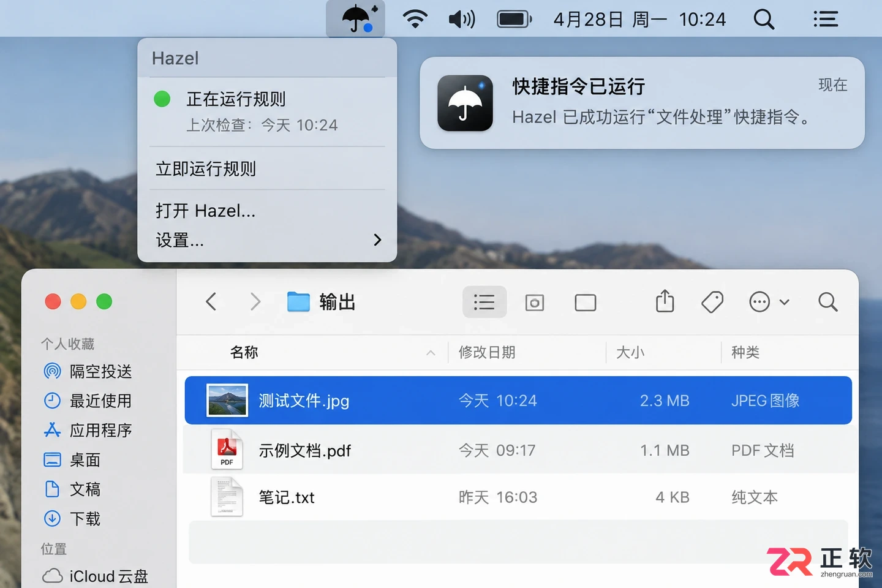Switch Finder to gallery view

[x=586, y=303]
